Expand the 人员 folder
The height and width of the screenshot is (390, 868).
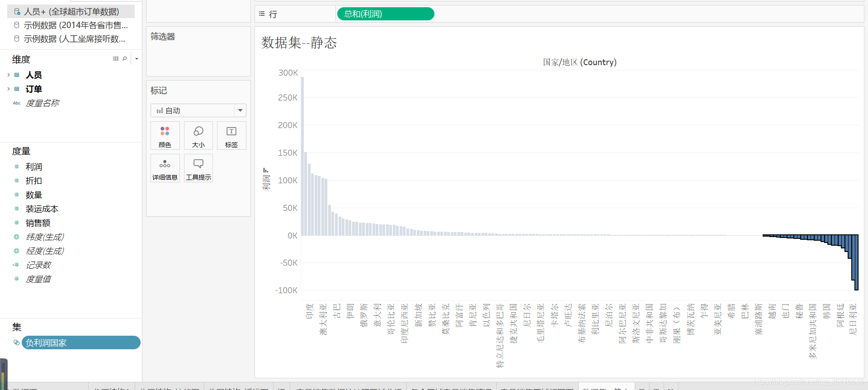pos(8,75)
